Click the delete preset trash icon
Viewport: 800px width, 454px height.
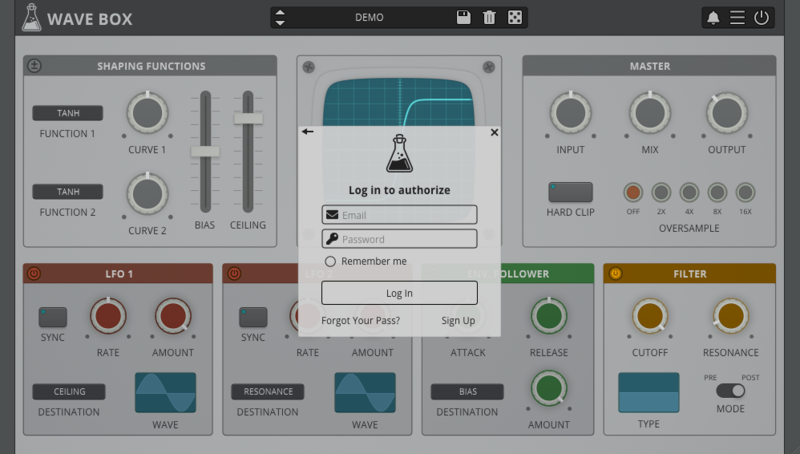click(x=489, y=18)
